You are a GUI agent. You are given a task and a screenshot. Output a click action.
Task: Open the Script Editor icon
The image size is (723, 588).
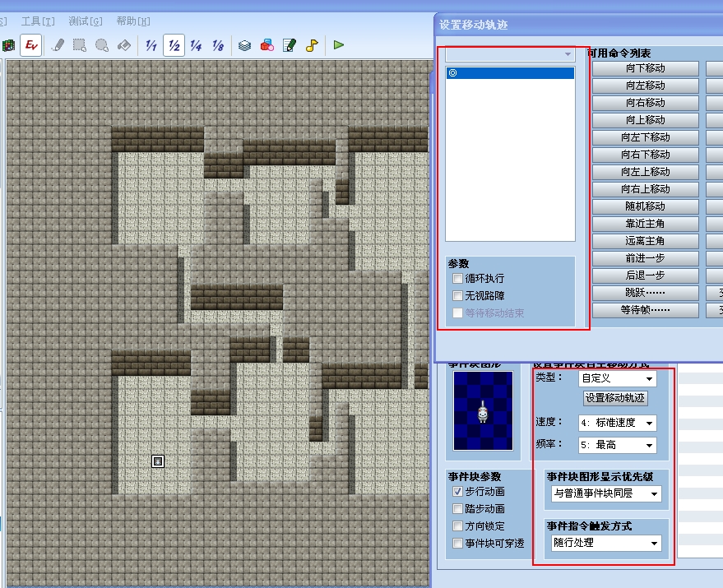[289, 45]
